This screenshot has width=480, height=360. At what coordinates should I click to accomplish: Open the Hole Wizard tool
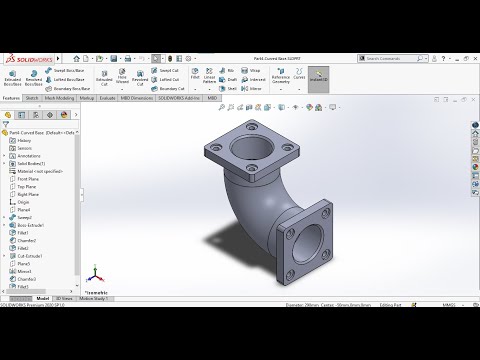(x=122, y=76)
